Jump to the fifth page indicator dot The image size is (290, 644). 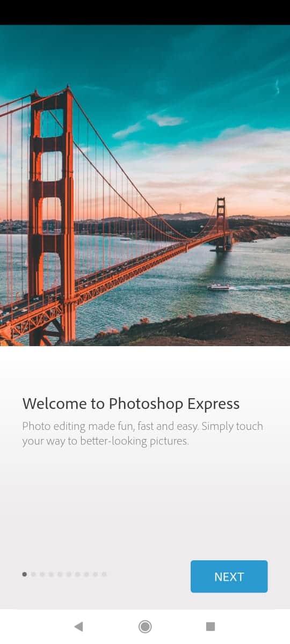(60, 574)
